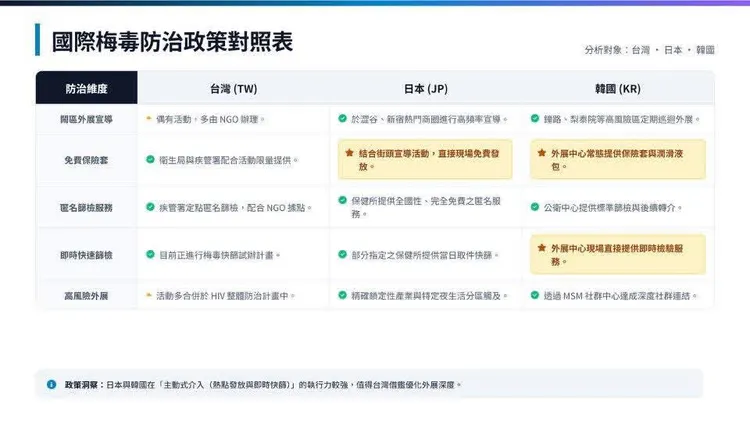Click star icon in Korea 即時快速篩檢 cell

541,248
